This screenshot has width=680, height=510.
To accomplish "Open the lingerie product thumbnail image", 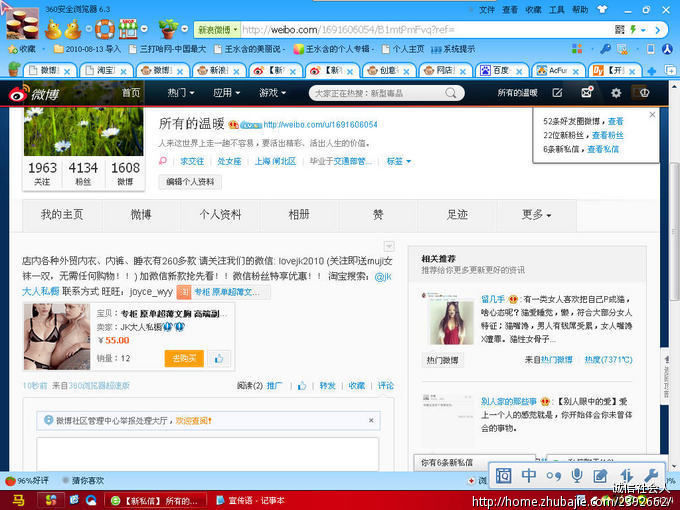I will [57, 337].
